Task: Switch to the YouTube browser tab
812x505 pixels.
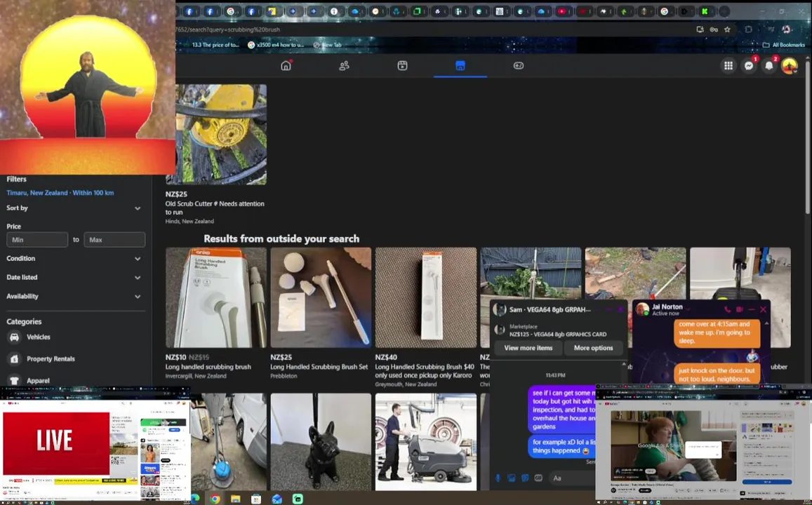Action: point(562,11)
